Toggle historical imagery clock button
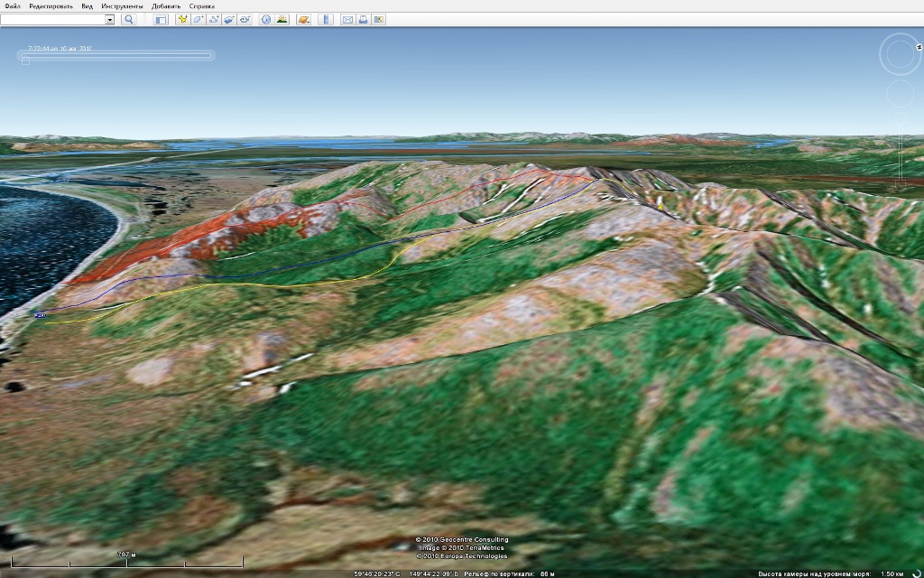The height and width of the screenshot is (578, 924). coord(266,19)
